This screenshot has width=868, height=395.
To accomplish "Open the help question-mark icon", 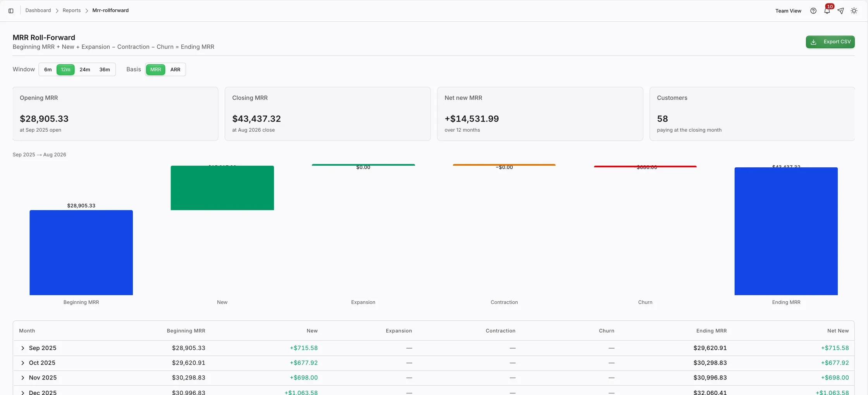I will click(x=813, y=11).
